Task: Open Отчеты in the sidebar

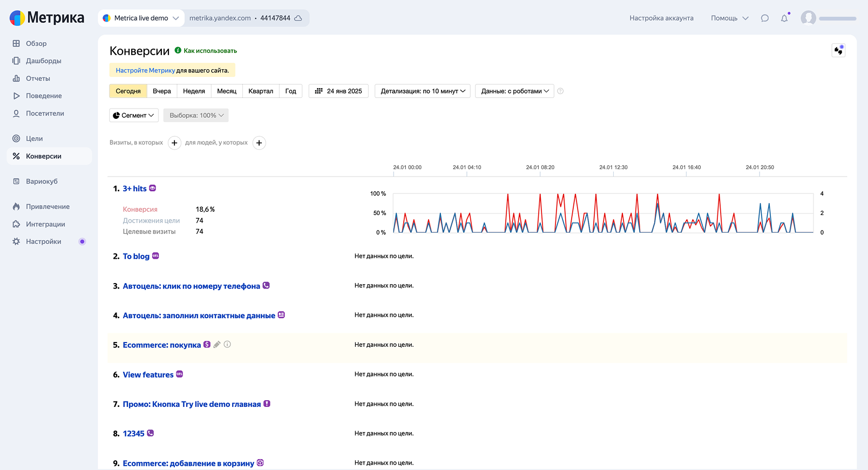Action: 38,79
